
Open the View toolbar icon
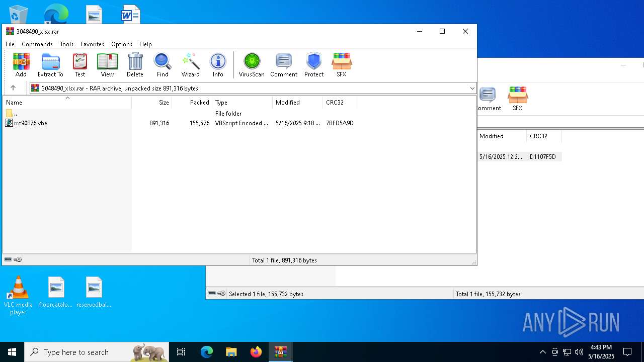(107, 65)
